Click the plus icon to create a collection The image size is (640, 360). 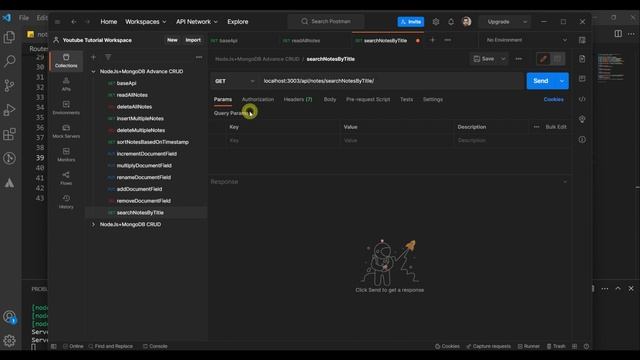(x=93, y=57)
